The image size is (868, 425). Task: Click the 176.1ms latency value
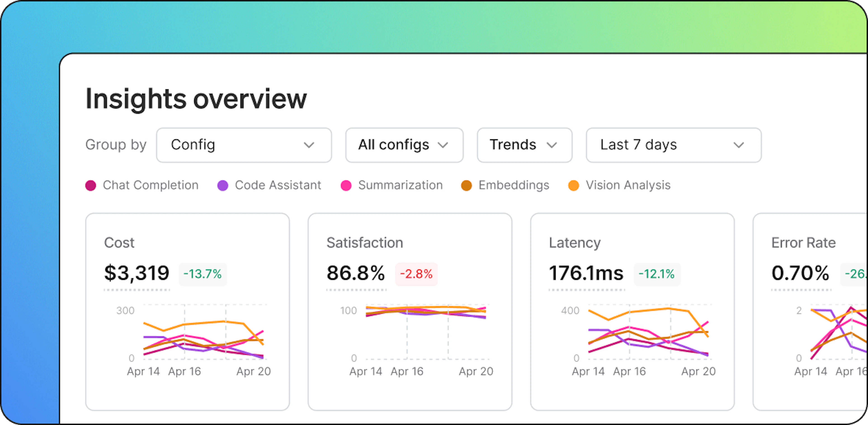pos(586,273)
